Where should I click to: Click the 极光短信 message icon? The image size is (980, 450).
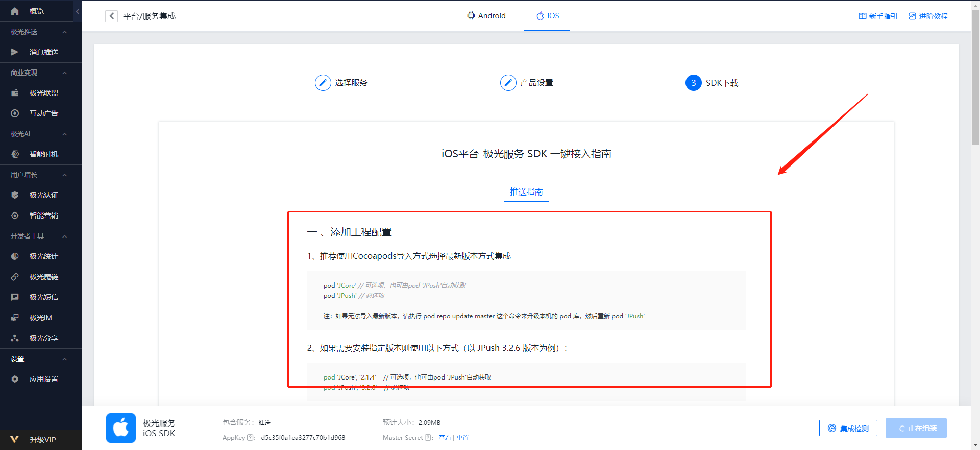pos(15,297)
